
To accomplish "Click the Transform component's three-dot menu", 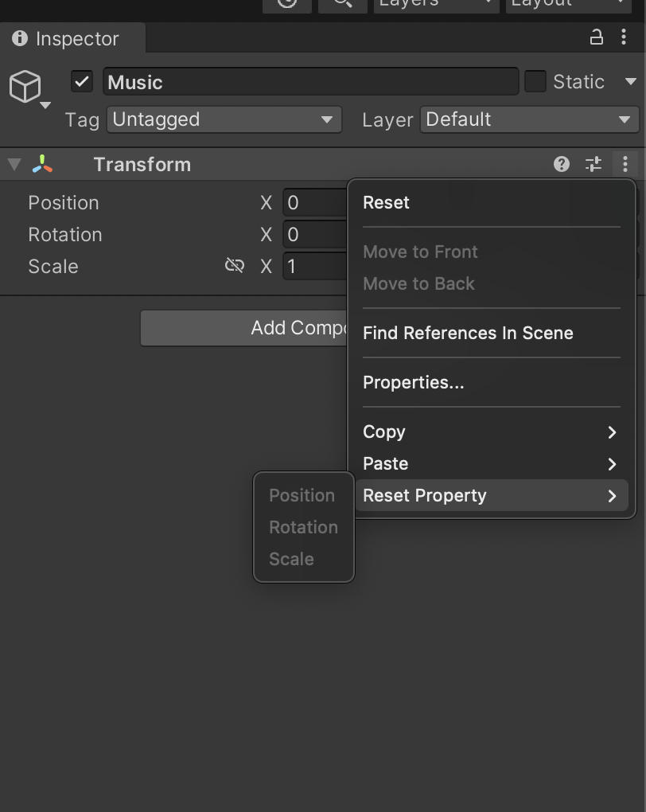I will point(625,164).
